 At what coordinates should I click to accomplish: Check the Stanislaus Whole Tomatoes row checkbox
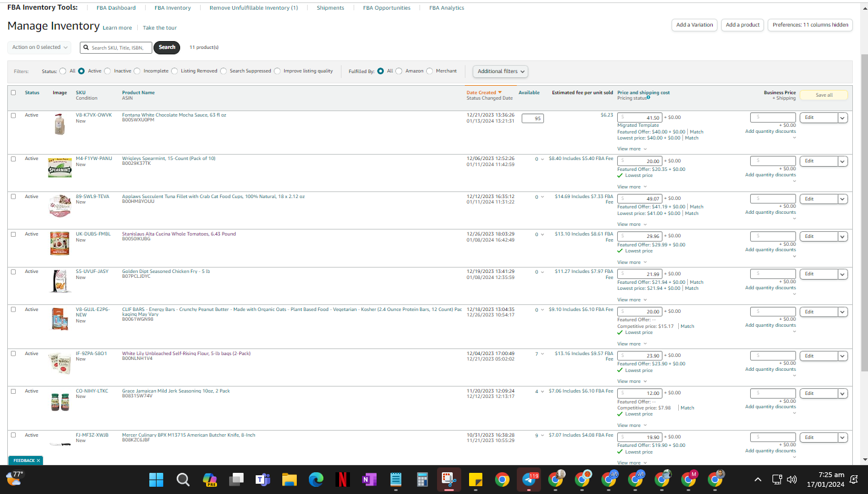click(x=13, y=234)
